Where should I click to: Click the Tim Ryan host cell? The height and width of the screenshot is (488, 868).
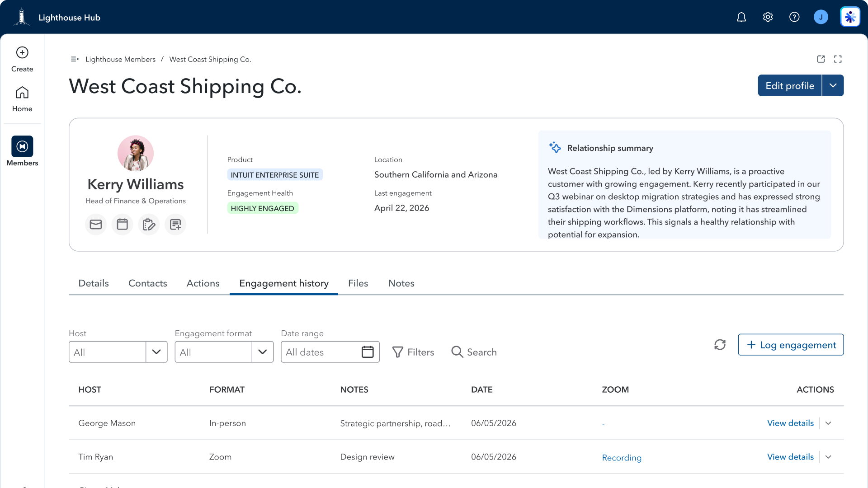pos(96,457)
